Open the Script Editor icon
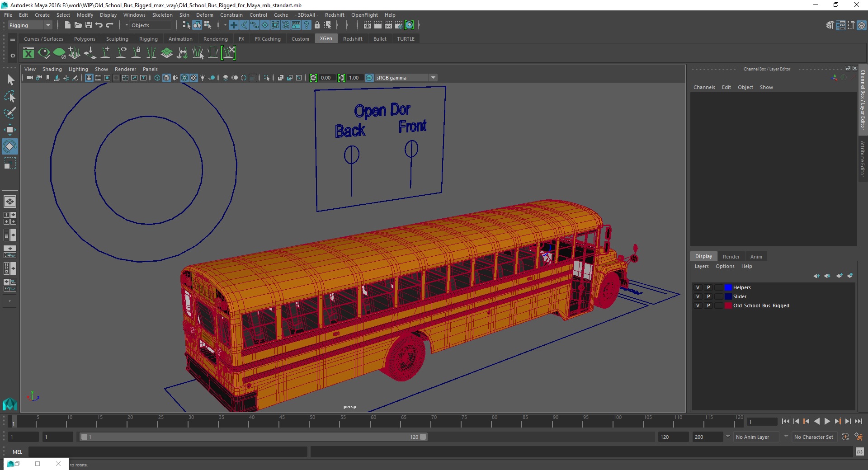Image resolution: width=868 pixels, height=470 pixels. coord(860,451)
